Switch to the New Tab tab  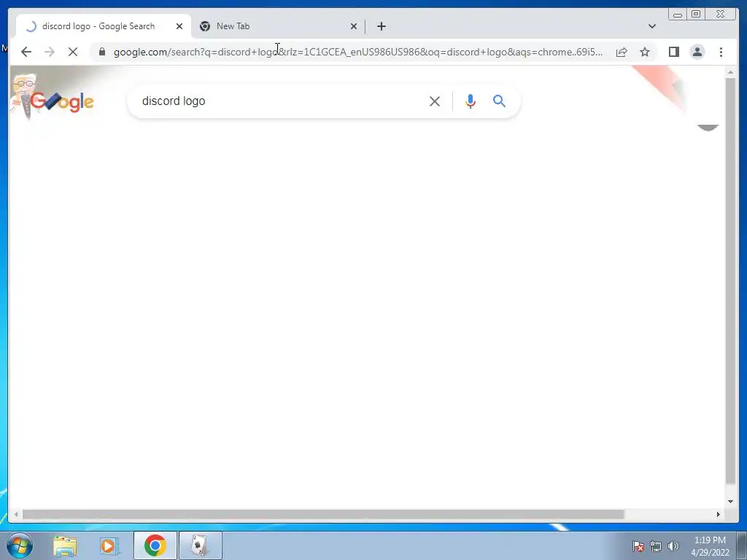coord(278,26)
